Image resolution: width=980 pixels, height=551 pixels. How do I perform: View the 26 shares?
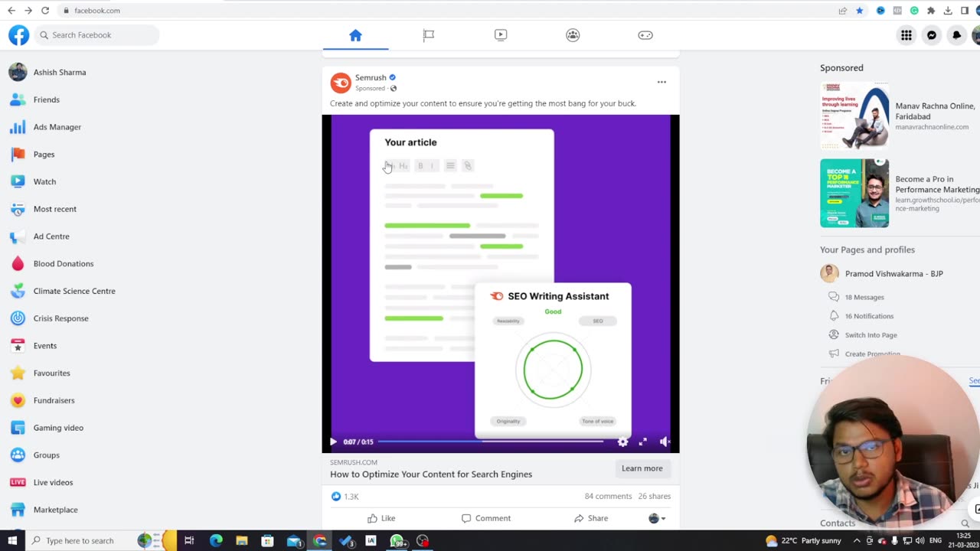[655, 496]
